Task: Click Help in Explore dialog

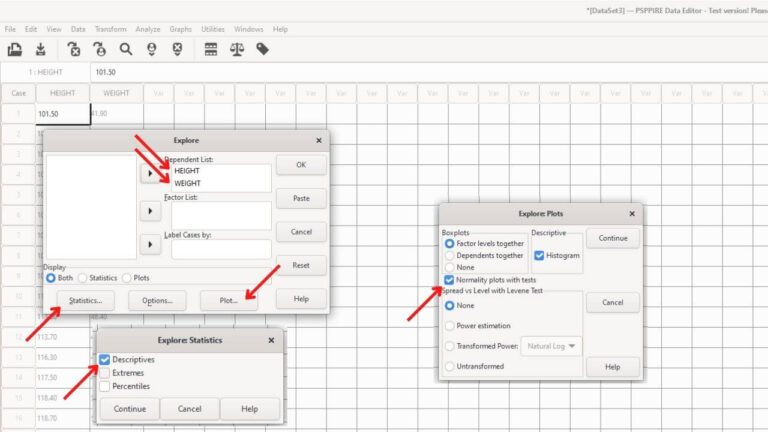Action: coord(301,299)
